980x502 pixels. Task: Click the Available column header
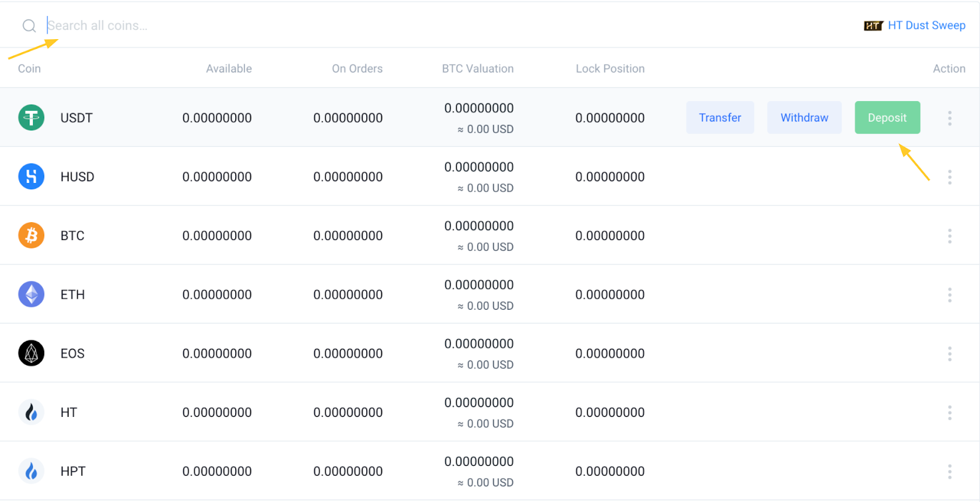(x=229, y=69)
